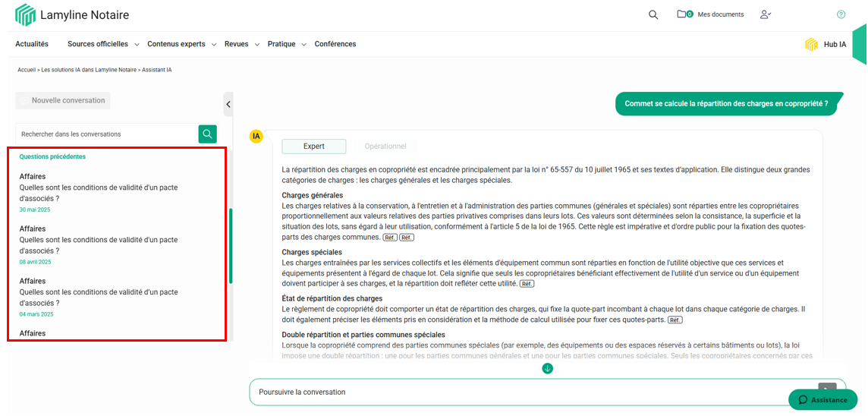Click the green sidebar conversation scrollbar
The height and width of the screenshot is (416, 868).
pos(231,245)
